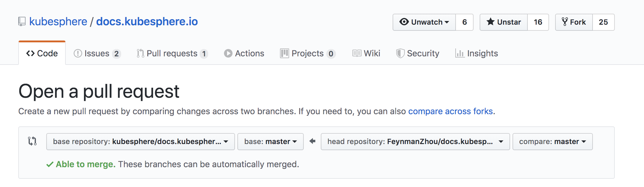Expand the base repository dropdown
This screenshot has height=187, width=644.
point(140,142)
